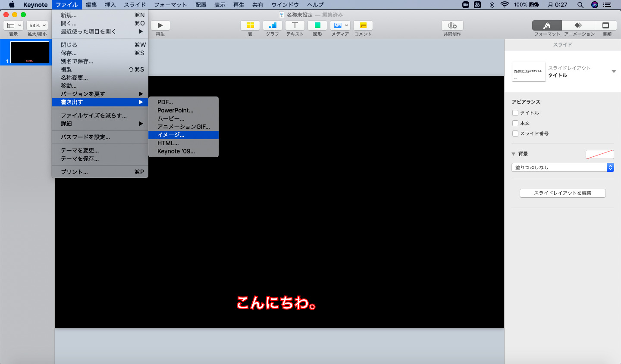Click スライドレイアウトを編集 button

(562, 193)
